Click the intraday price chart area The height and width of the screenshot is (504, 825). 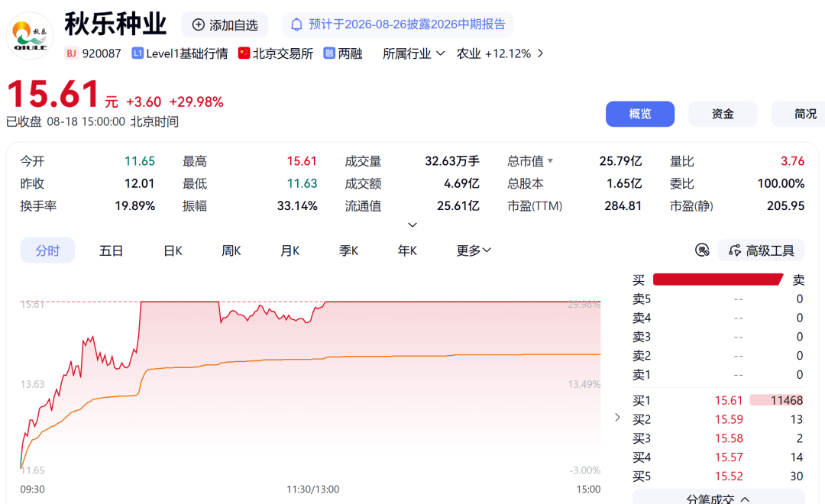point(310,384)
